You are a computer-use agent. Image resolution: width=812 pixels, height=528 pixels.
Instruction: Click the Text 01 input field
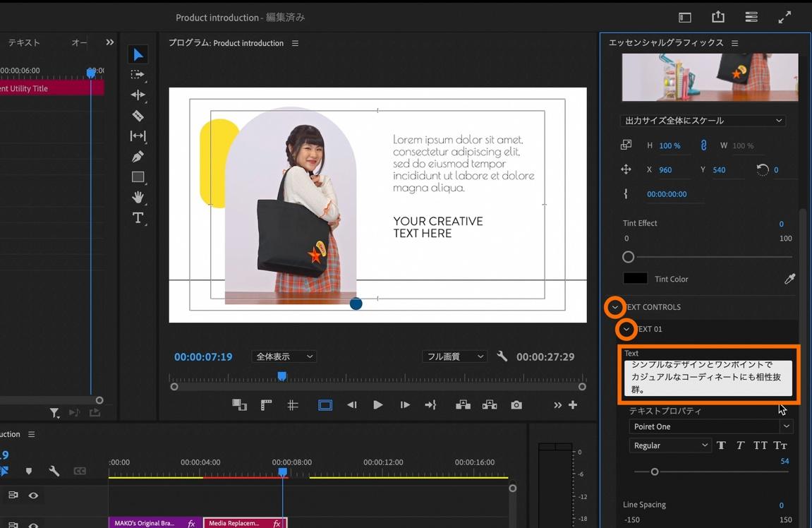tap(708, 377)
